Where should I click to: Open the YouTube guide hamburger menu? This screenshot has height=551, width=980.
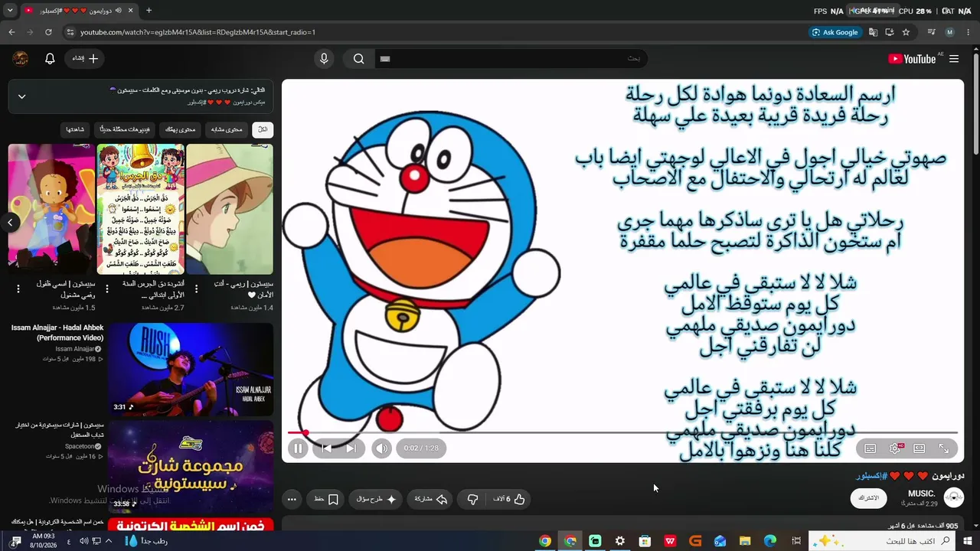coord(954,59)
